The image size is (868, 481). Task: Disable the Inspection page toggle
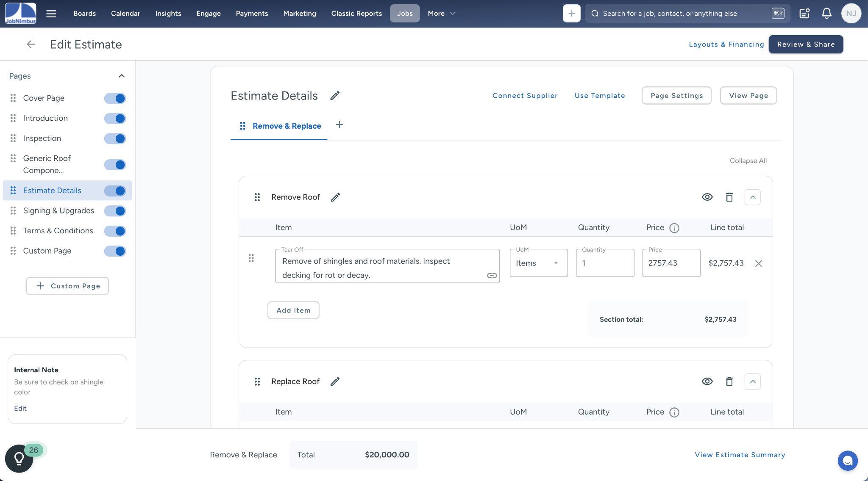(115, 138)
